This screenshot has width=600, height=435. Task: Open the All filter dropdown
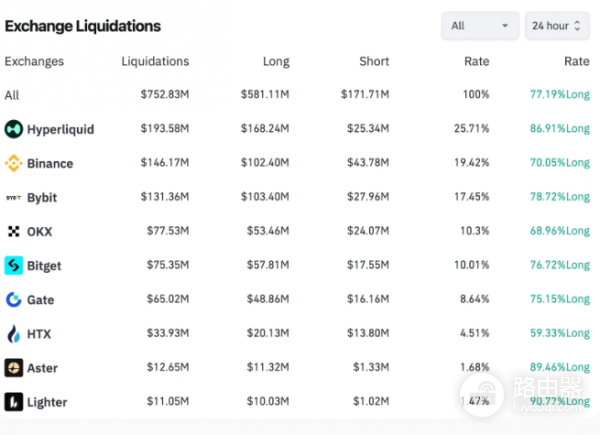(479, 25)
